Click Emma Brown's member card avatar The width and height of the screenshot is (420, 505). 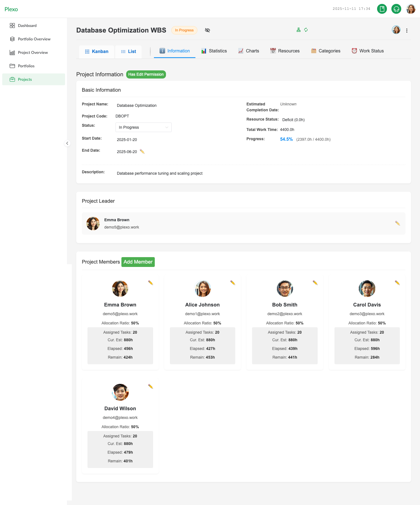[x=120, y=289]
